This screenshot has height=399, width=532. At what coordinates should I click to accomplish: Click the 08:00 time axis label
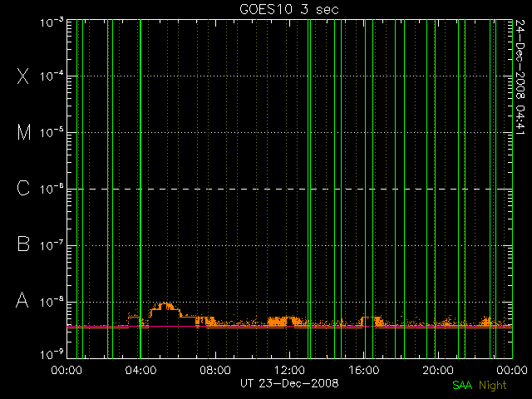[x=215, y=370]
